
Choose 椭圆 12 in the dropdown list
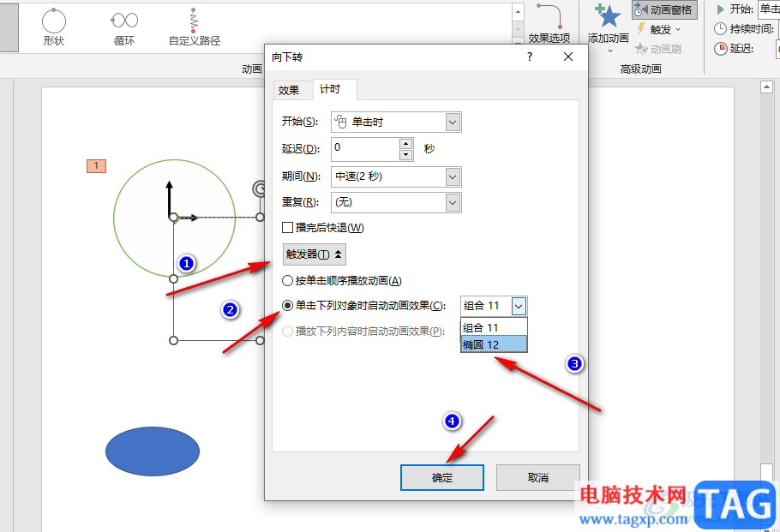click(x=494, y=344)
